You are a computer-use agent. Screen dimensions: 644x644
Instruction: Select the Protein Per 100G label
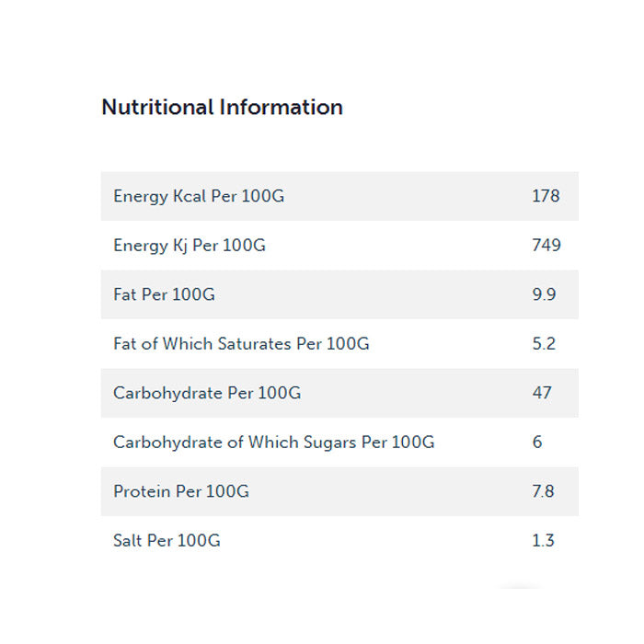click(181, 491)
